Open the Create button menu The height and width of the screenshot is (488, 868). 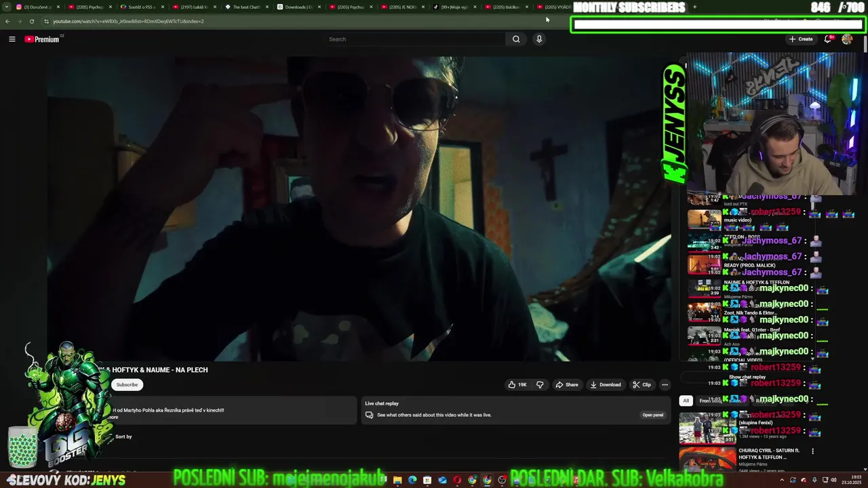point(801,39)
